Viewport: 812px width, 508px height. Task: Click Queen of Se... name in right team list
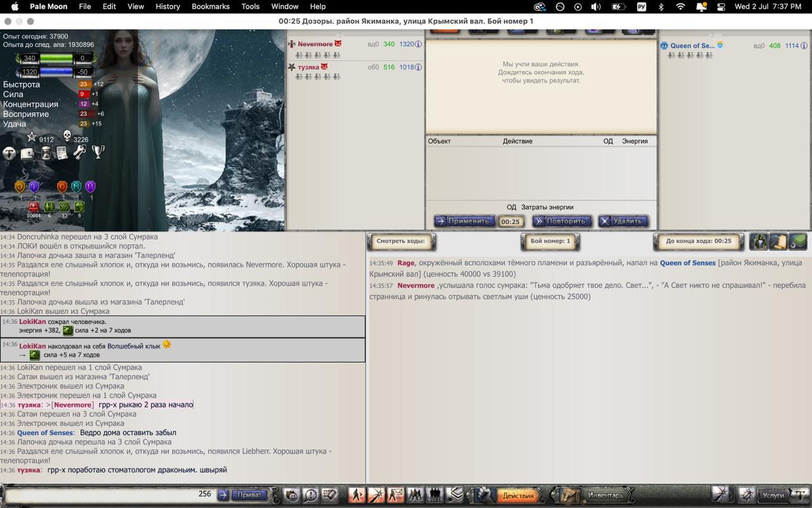point(692,46)
